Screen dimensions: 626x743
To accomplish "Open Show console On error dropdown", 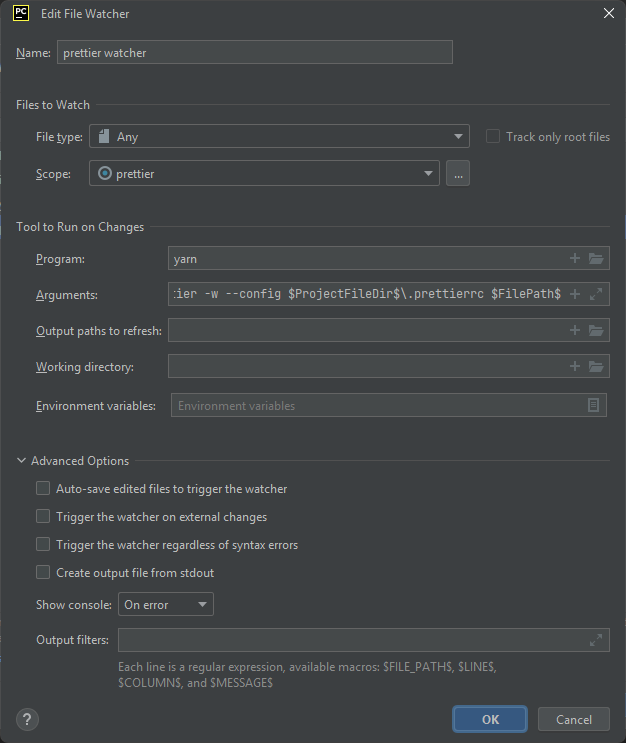I will click(x=165, y=605).
